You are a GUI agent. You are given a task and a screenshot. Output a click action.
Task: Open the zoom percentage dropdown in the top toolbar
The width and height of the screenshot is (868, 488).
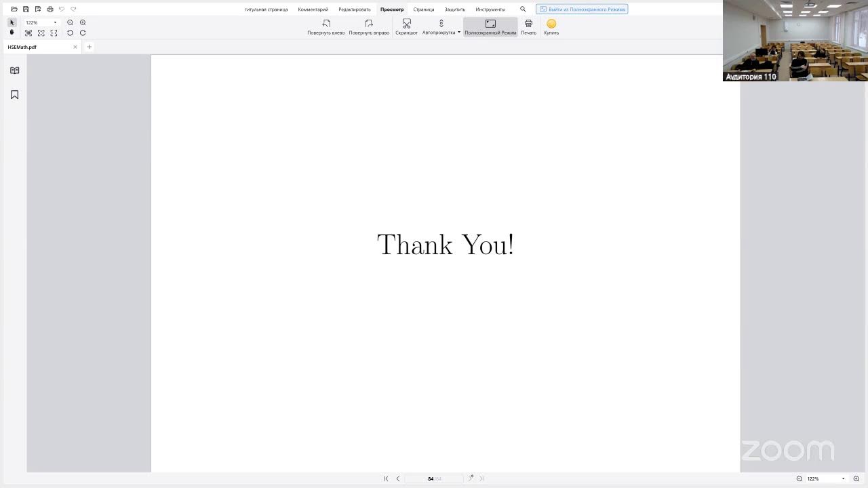click(x=55, y=22)
